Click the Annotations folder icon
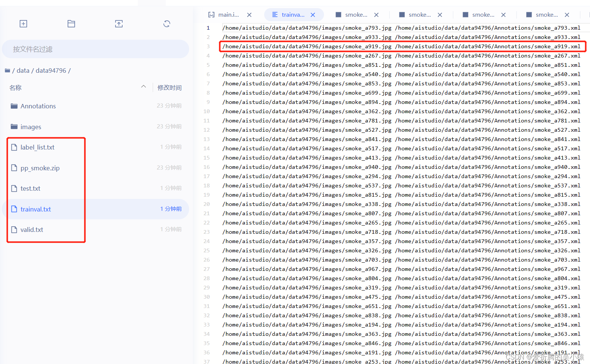Image resolution: width=590 pixels, height=364 pixels. click(14, 106)
